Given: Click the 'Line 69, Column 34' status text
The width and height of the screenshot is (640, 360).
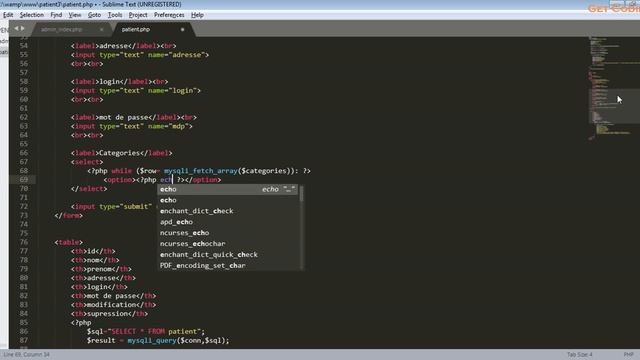Looking at the screenshot, I should [x=27, y=354].
